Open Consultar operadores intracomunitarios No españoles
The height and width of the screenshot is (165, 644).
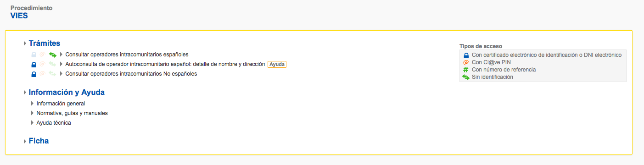click(x=131, y=74)
